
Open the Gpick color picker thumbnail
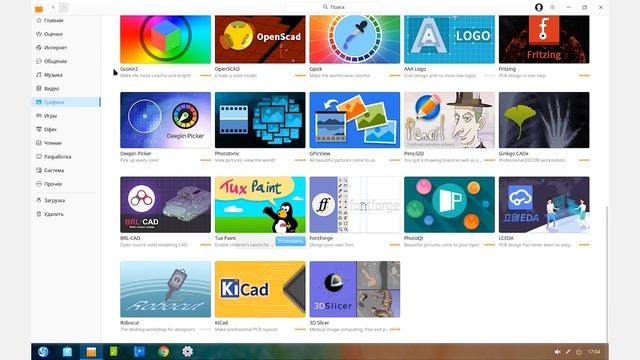[355, 40]
